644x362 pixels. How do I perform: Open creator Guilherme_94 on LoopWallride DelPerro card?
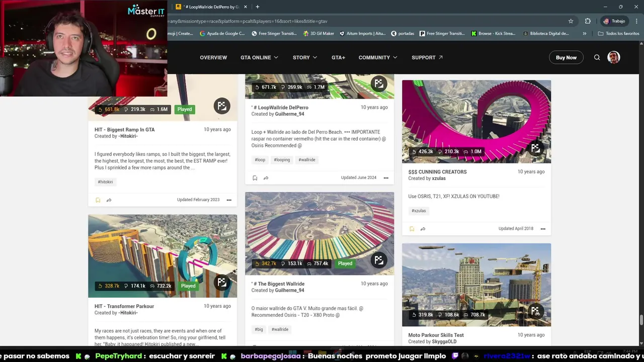pos(289,114)
